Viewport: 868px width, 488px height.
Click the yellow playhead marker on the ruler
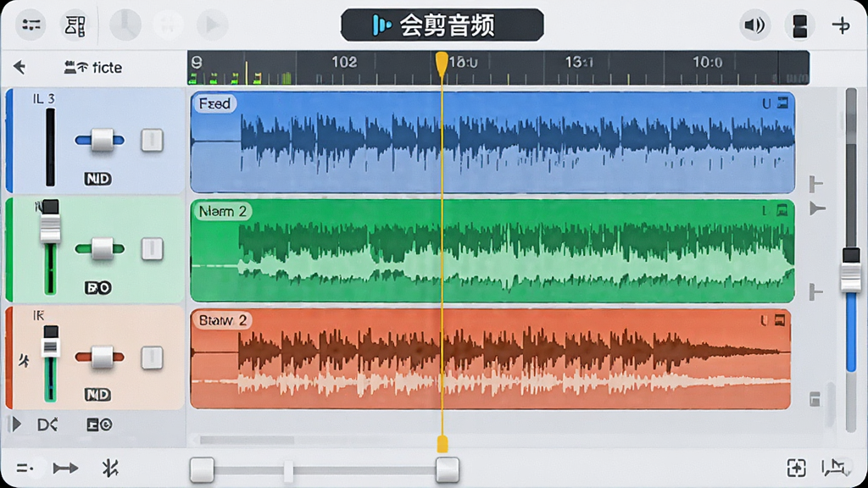[441, 64]
